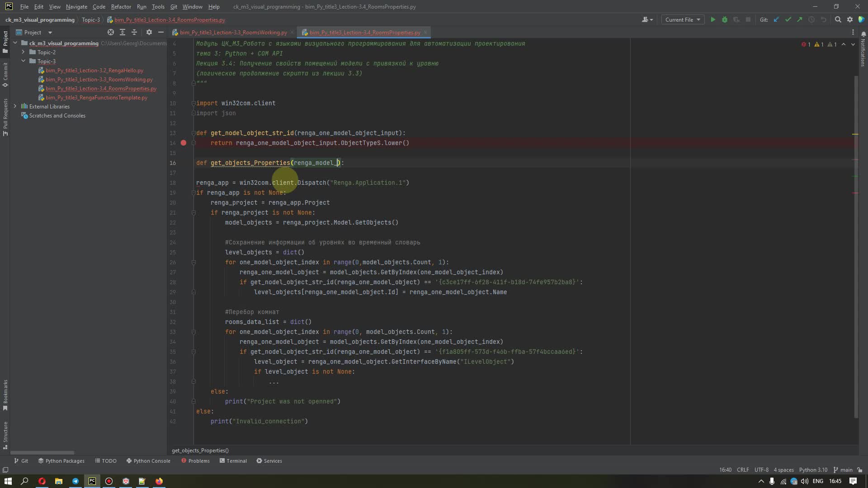This screenshot has width=868, height=488.
Task: Open Telegram from Windows taskbar
Action: click(75, 481)
